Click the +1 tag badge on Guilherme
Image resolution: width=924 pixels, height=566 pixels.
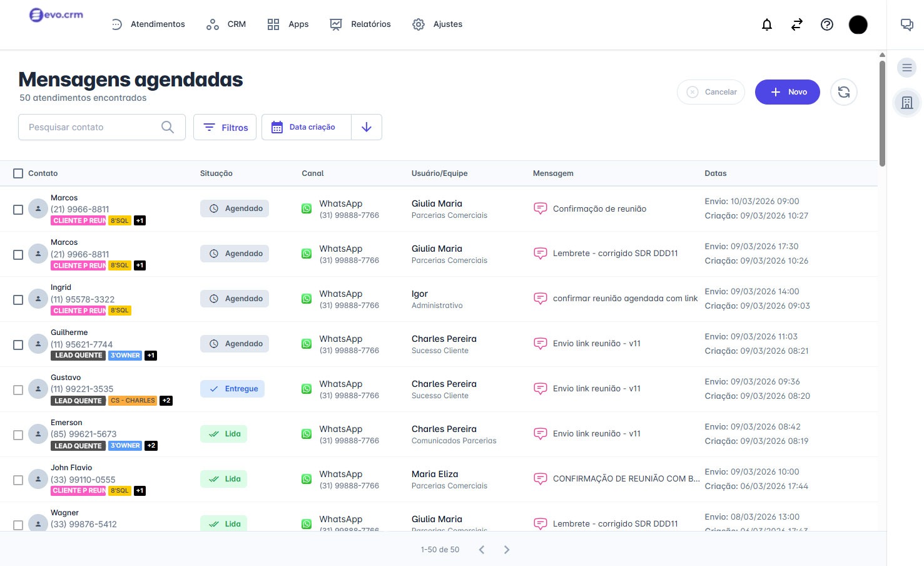click(151, 356)
